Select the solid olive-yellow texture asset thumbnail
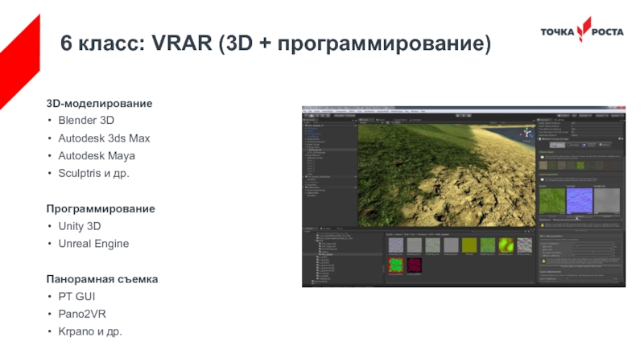The width and height of the screenshot is (644, 362). (469, 245)
